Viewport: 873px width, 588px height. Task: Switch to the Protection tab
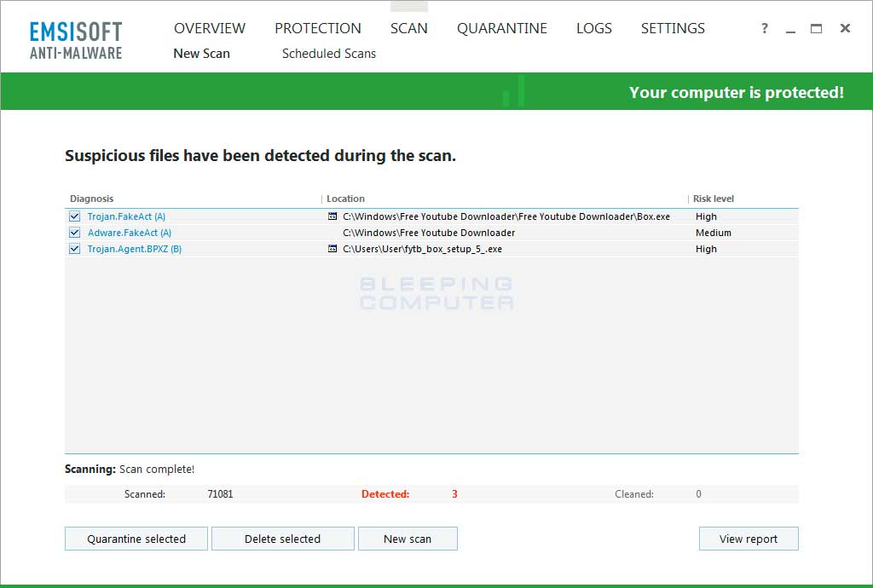point(318,28)
